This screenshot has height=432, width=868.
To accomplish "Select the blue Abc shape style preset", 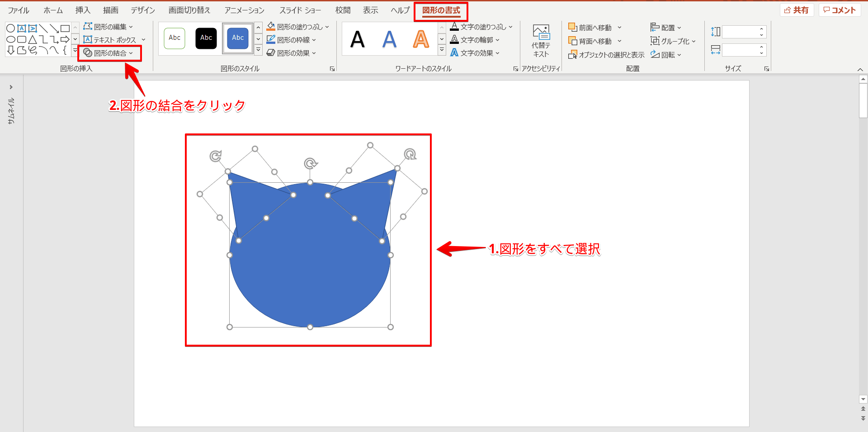I will point(237,38).
